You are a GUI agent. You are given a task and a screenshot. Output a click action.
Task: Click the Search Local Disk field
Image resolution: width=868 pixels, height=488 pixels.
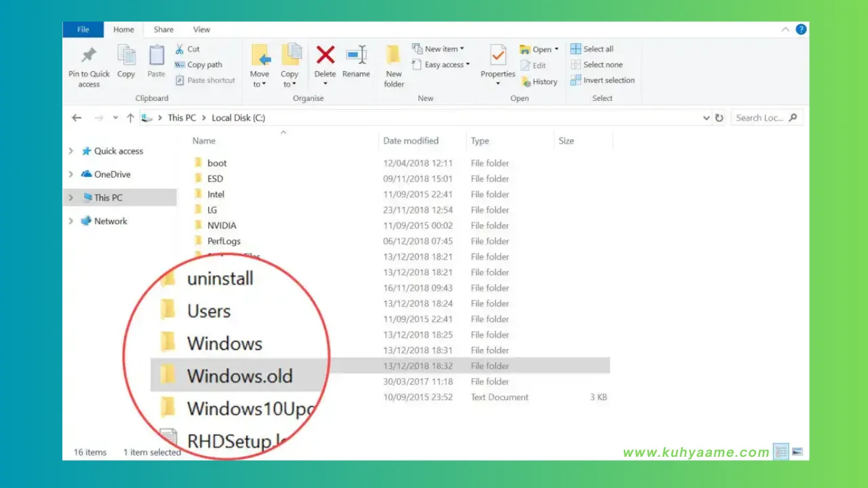pos(767,118)
